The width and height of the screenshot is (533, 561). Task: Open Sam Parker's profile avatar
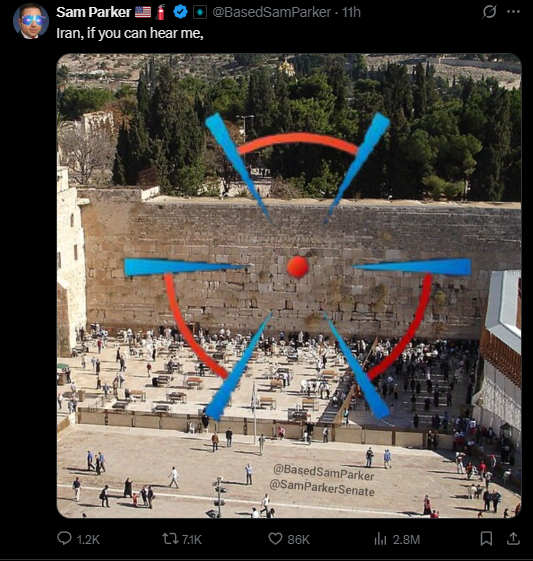[31, 21]
